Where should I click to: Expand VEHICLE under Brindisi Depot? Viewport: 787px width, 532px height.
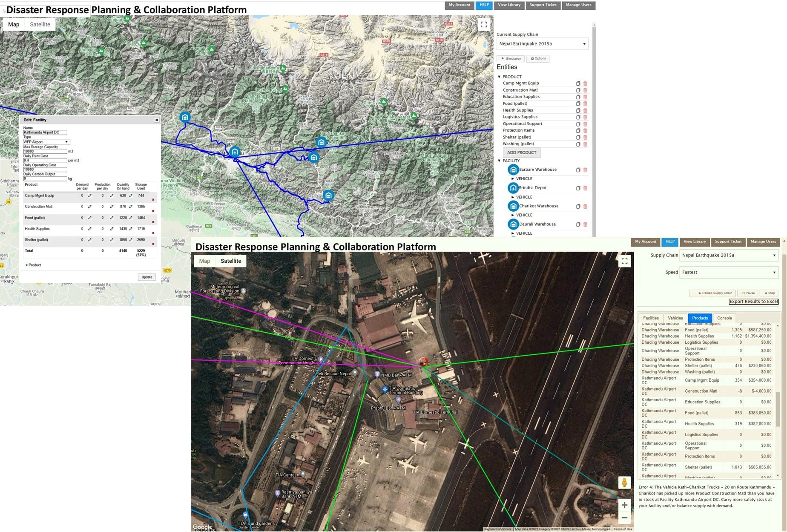click(x=513, y=197)
